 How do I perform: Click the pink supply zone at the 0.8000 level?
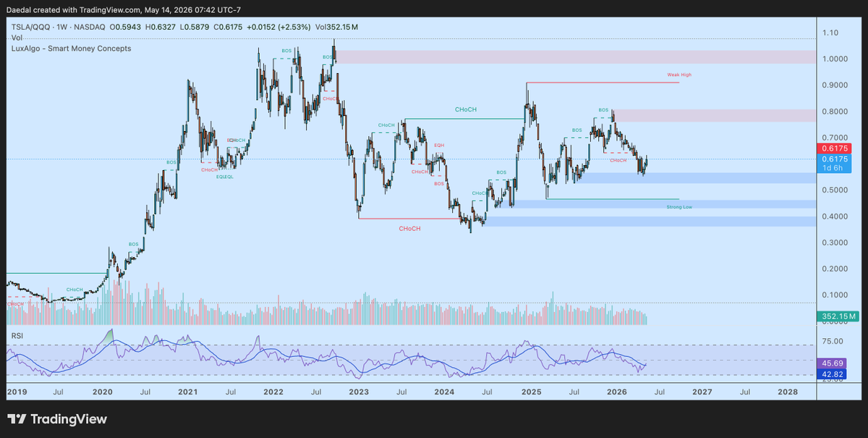pos(715,115)
